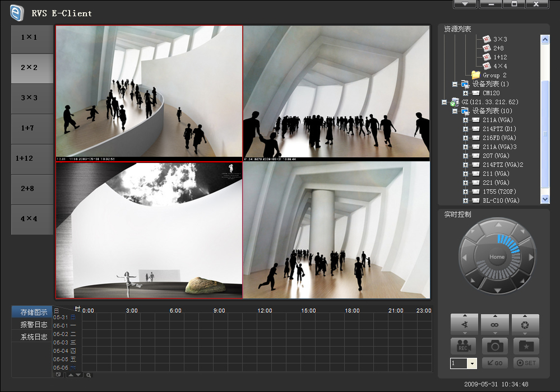Take a snapshot with the camera icon

pyautogui.click(x=495, y=346)
